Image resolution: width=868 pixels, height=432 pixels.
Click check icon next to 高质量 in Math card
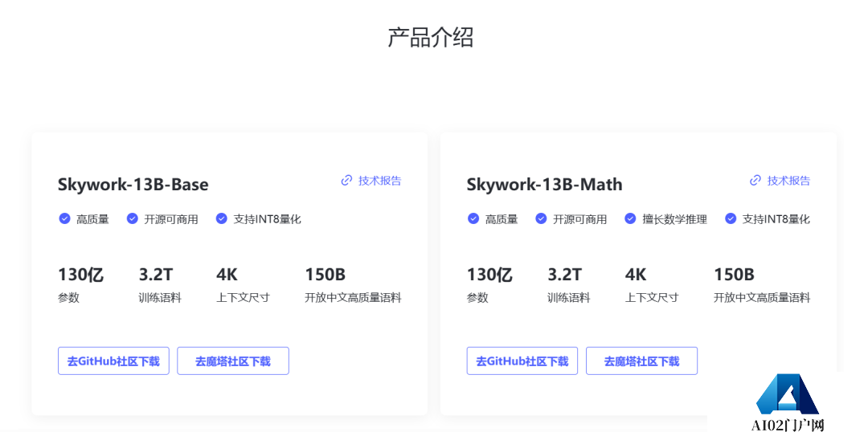point(473,218)
